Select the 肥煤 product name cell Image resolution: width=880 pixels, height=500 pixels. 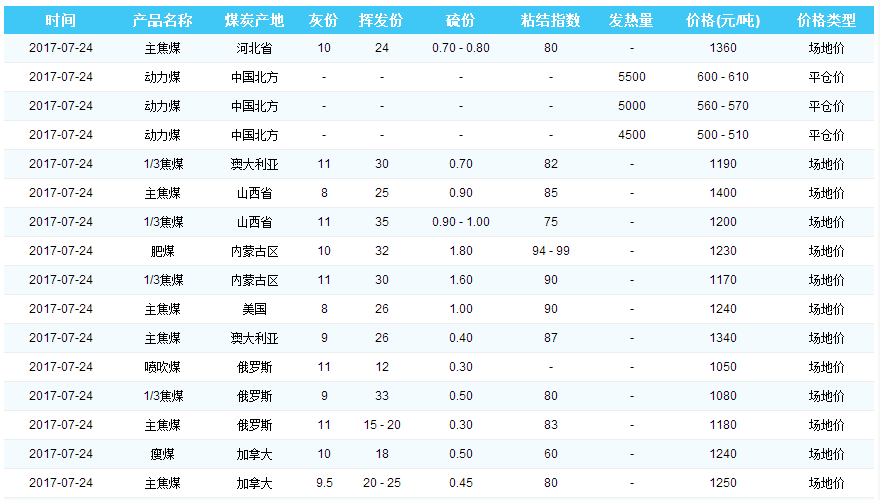pos(162,251)
